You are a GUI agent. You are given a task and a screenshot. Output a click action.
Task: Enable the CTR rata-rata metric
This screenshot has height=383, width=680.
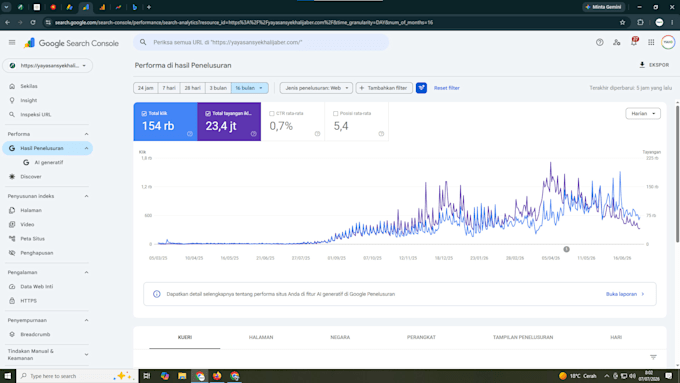(271, 114)
